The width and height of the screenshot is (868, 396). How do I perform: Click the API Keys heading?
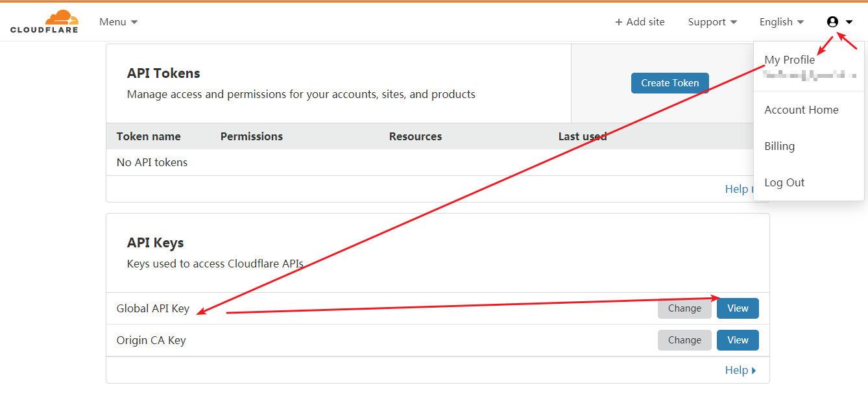click(x=155, y=243)
